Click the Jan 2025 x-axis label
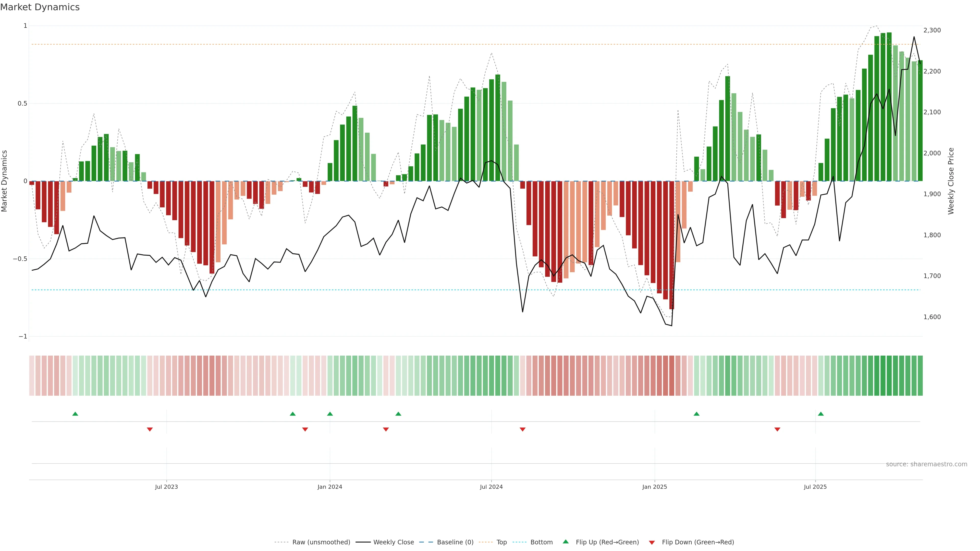980x551 pixels. pyautogui.click(x=654, y=487)
